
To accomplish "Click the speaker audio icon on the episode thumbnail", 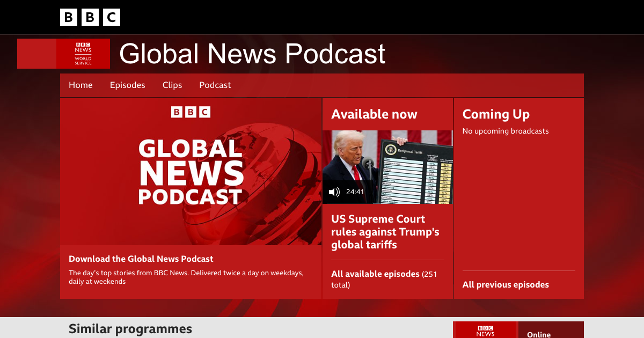I will click(x=334, y=192).
